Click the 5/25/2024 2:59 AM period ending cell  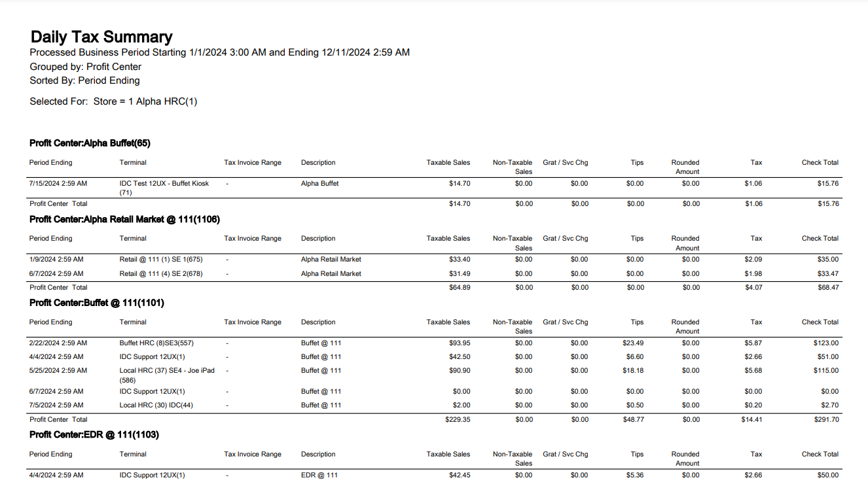click(x=58, y=371)
